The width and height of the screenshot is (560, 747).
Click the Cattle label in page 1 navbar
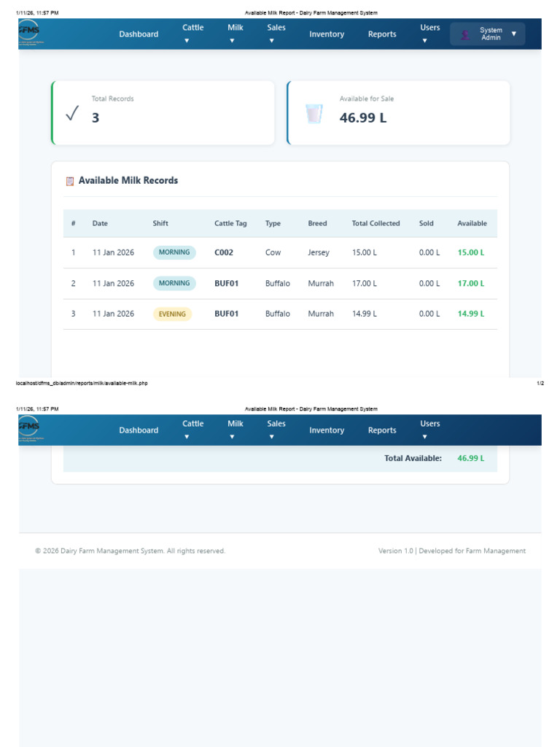point(192,28)
